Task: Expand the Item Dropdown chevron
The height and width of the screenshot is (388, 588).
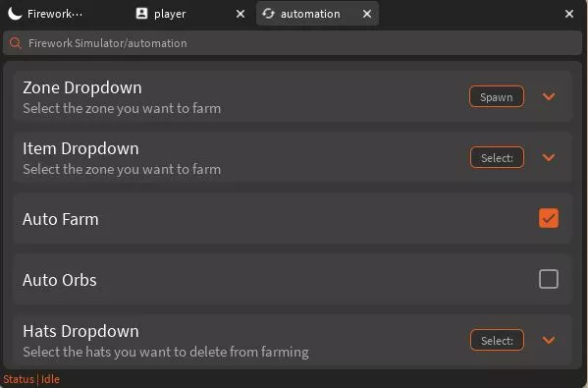Action: tap(549, 157)
